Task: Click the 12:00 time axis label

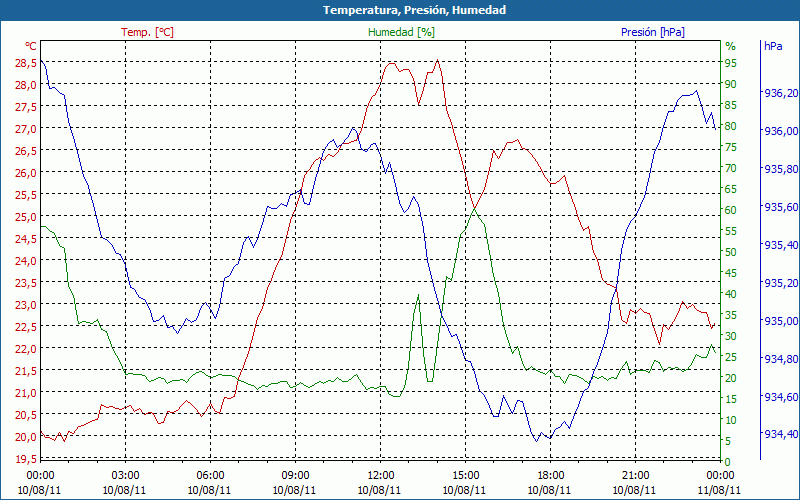Action: (x=380, y=476)
